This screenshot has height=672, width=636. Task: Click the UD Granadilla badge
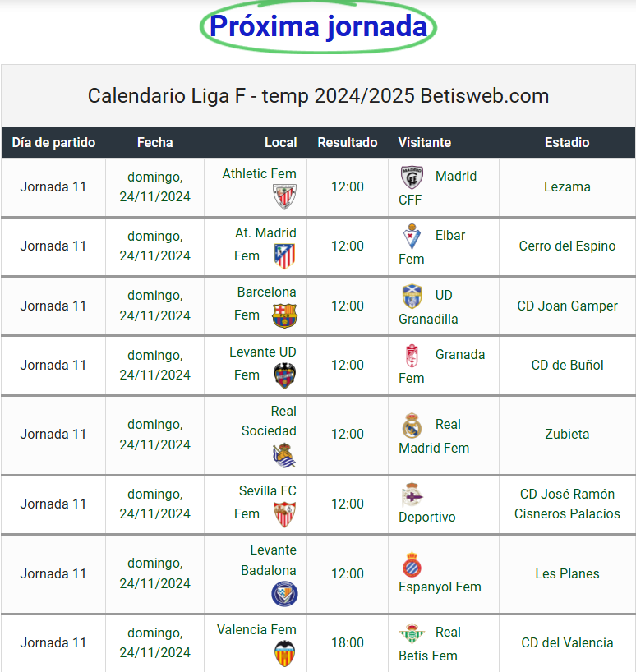(412, 296)
